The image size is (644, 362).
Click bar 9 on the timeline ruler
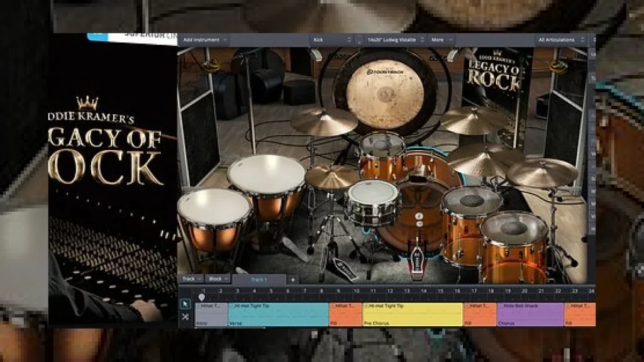point(338,292)
